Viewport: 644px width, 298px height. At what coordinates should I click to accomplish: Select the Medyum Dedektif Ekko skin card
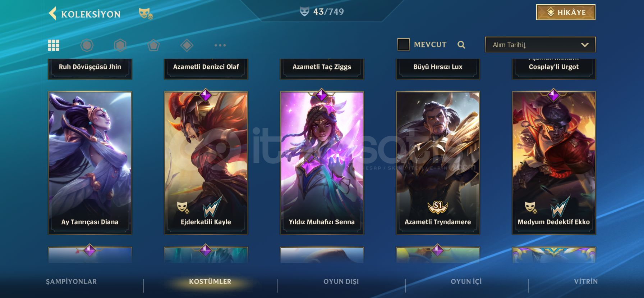[554, 163]
